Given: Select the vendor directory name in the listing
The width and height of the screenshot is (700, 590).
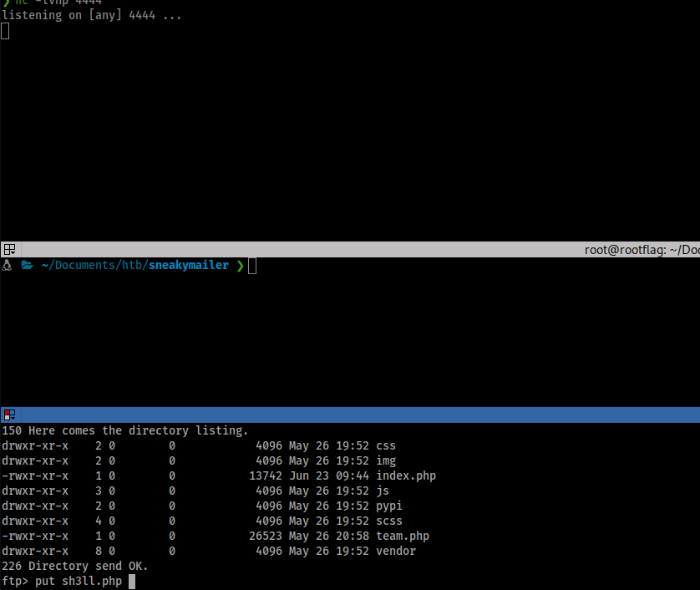Looking at the screenshot, I should click(395, 551).
